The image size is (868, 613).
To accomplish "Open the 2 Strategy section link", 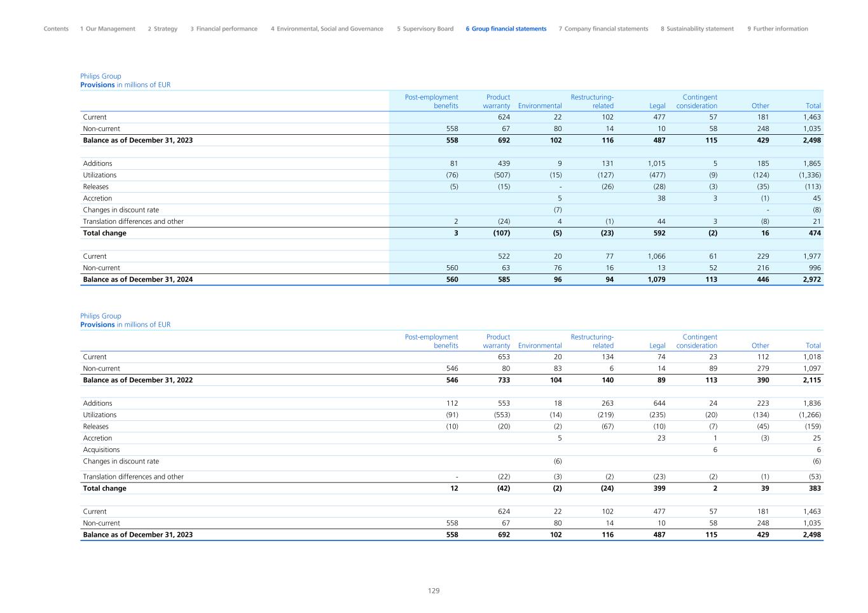I will [x=163, y=29].
